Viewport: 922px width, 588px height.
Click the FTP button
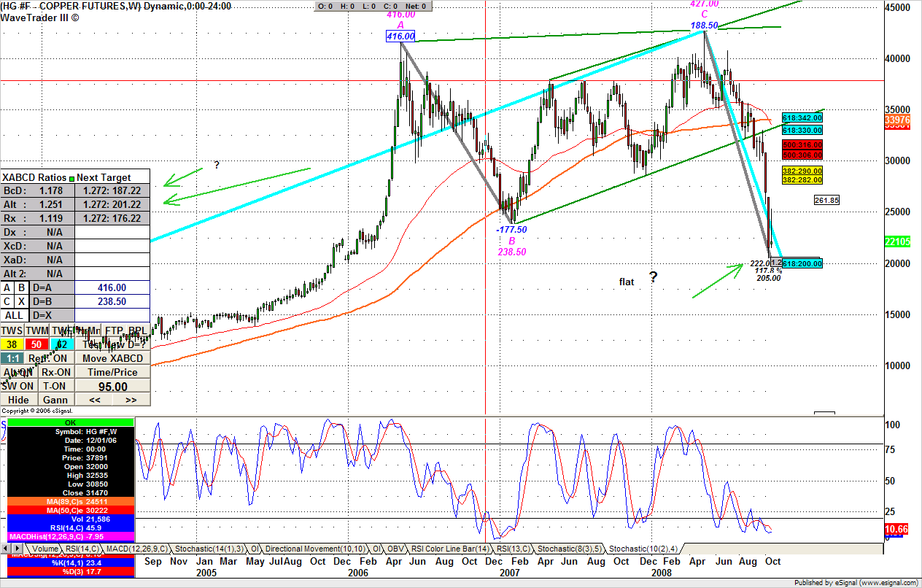pyautogui.click(x=113, y=330)
